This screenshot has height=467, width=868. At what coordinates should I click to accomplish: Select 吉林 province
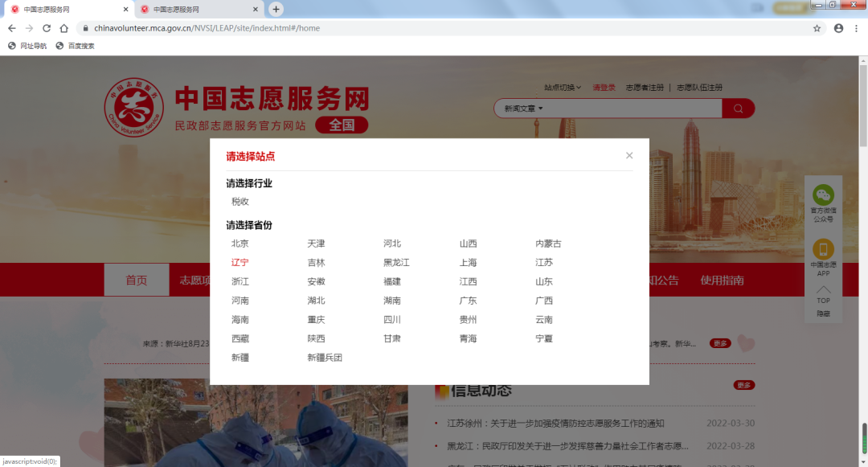point(316,262)
